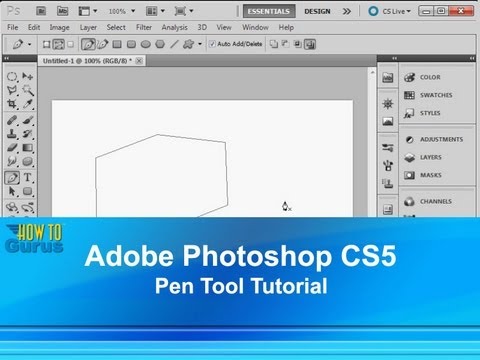Switch to Freeform Pen in options bar

tap(103, 44)
